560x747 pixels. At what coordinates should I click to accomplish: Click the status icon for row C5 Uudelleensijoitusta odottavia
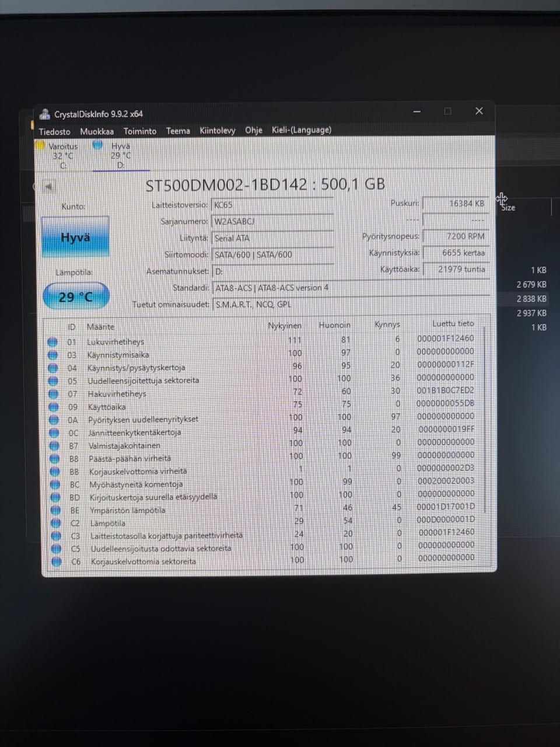[x=57, y=549]
